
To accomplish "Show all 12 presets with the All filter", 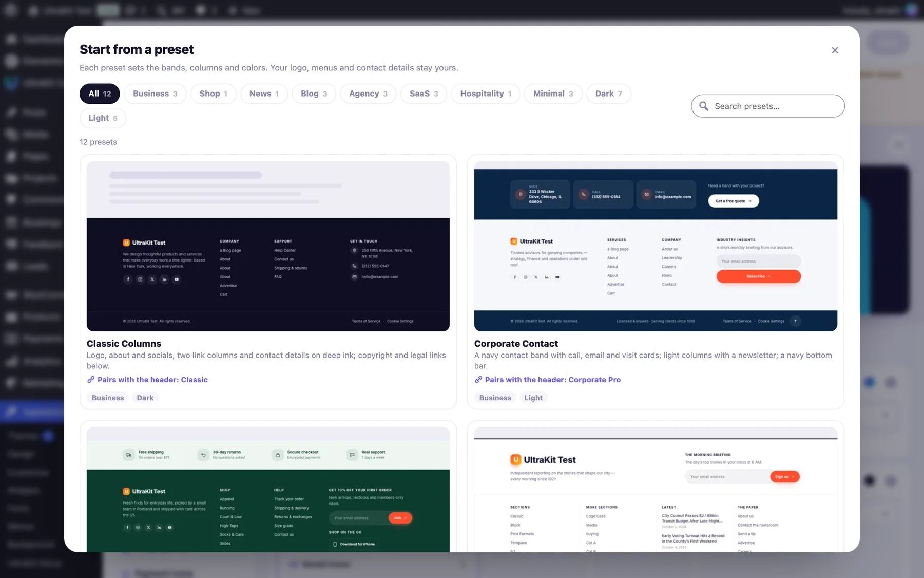I will (100, 94).
